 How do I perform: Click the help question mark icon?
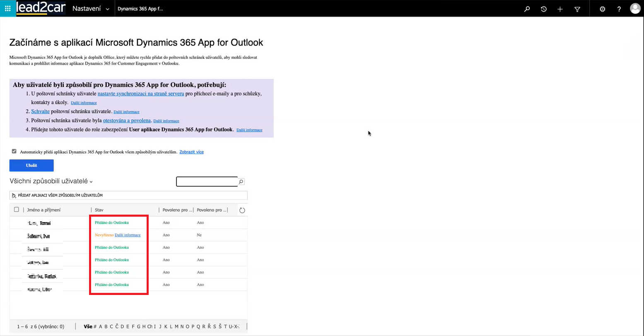pyautogui.click(x=619, y=9)
